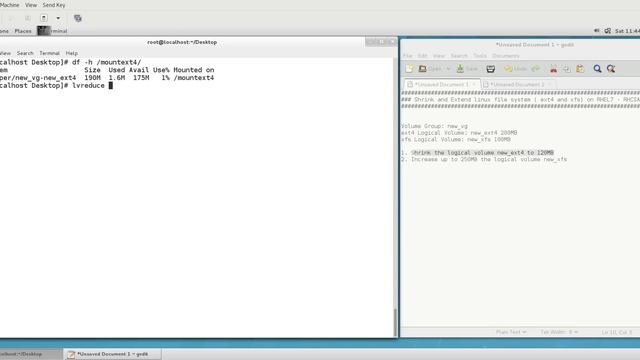
Task: Click the 'ext4 Logical Volume: new_ext4 200MB' line
Action: coord(459,133)
